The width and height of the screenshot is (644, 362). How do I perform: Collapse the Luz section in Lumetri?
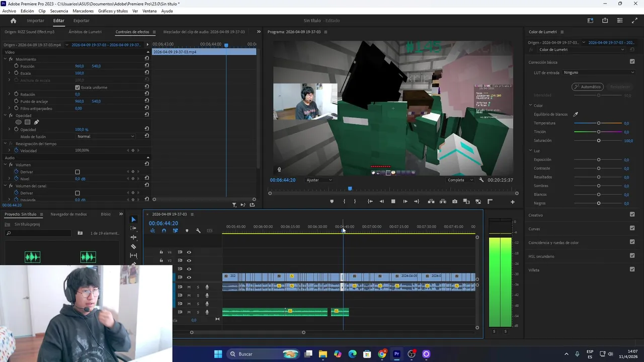click(530, 151)
